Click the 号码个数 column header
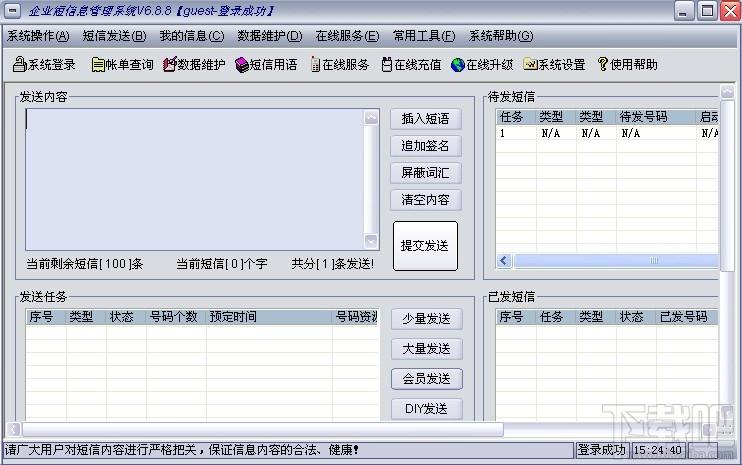Viewport: 742px width, 465px height. 176,317
